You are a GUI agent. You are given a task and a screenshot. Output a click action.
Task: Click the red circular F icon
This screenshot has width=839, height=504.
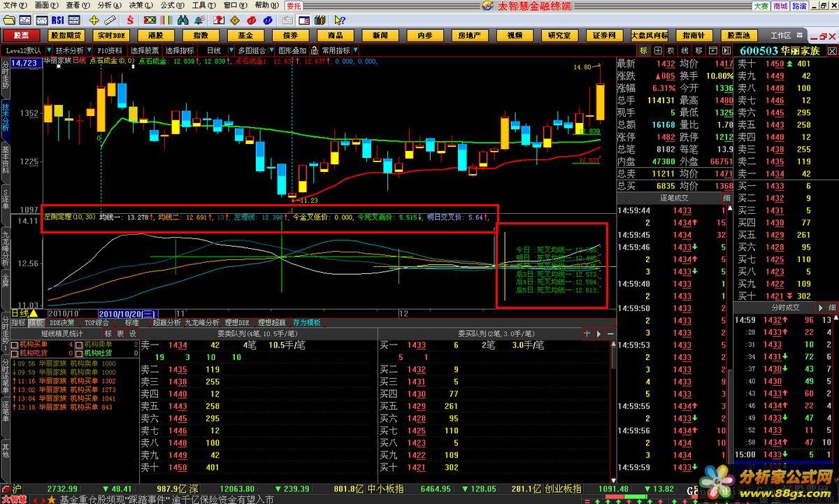(252, 20)
